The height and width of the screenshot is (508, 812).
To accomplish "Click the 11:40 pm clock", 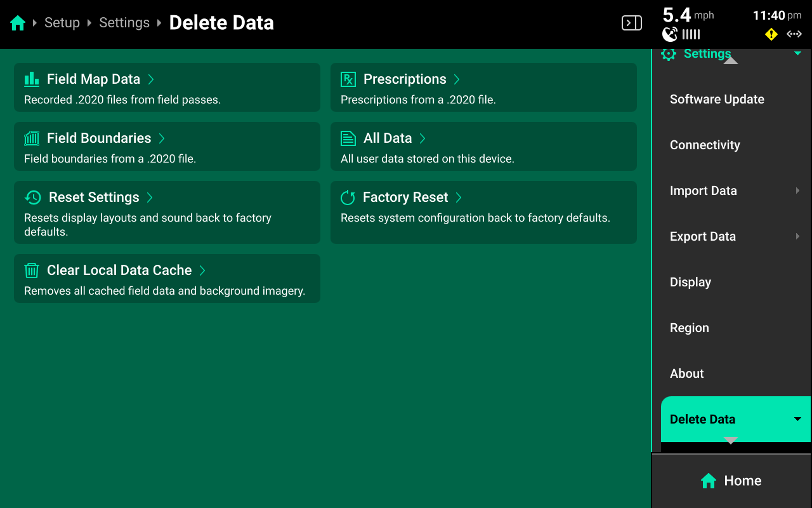I will click(777, 15).
